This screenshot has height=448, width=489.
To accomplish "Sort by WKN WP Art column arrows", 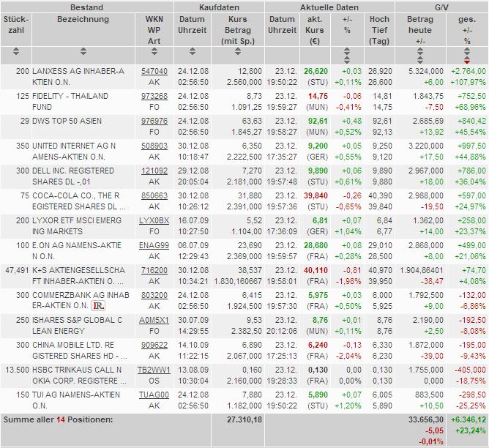I will point(154,51).
